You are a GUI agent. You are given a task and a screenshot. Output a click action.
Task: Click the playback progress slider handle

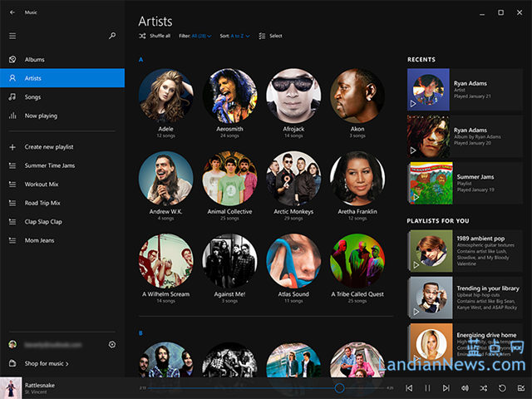pos(339,388)
